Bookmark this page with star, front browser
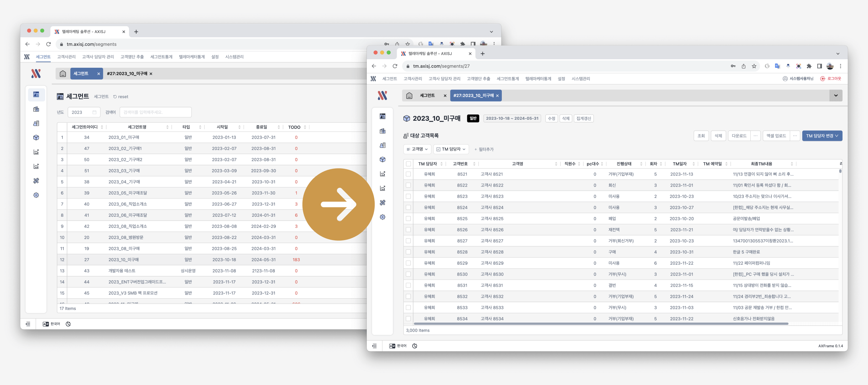The width and height of the screenshot is (868, 385). [754, 66]
